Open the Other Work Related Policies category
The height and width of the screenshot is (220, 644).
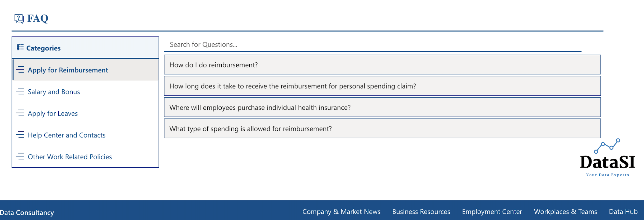pyautogui.click(x=70, y=157)
